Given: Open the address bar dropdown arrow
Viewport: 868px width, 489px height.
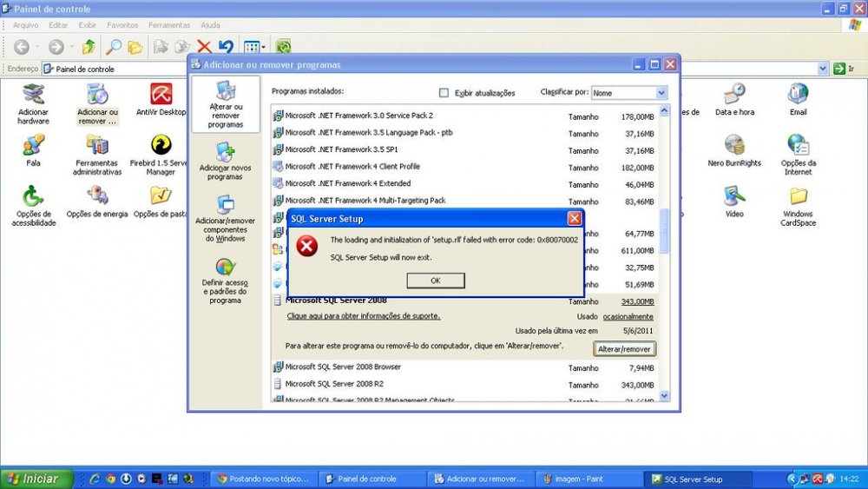Looking at the screenshot, I should coord(823,69).
